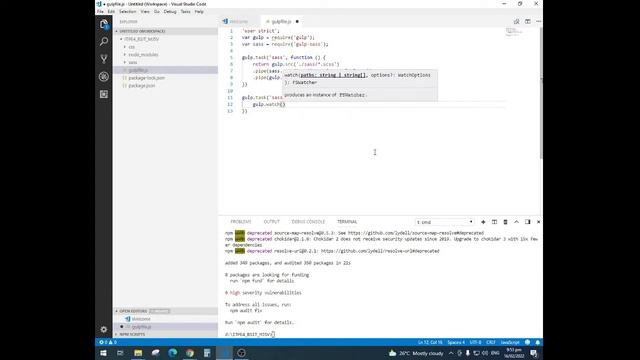Open the editor More Actions ellipsis

[x=538, y=21]
